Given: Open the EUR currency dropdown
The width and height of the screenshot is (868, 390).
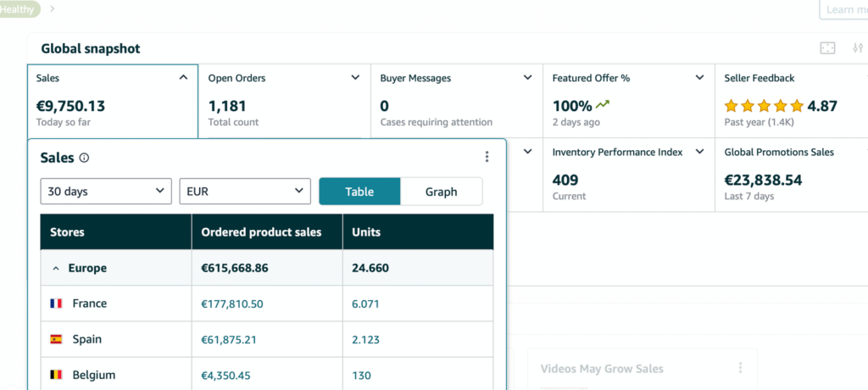Looking at the screenshot, I should [x=245, y=192].
